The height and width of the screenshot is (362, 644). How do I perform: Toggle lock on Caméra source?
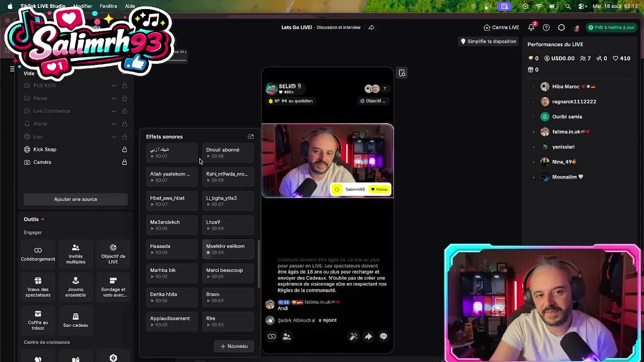(124, 162)
